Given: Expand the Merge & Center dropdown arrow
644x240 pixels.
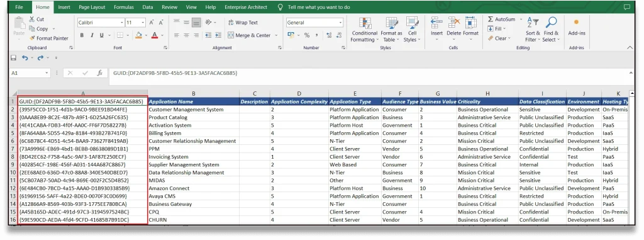Looking at the screenshot, I should 276,35.
